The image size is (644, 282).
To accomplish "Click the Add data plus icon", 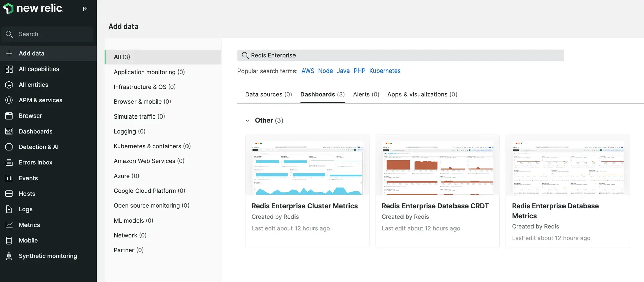I will 9,53.
